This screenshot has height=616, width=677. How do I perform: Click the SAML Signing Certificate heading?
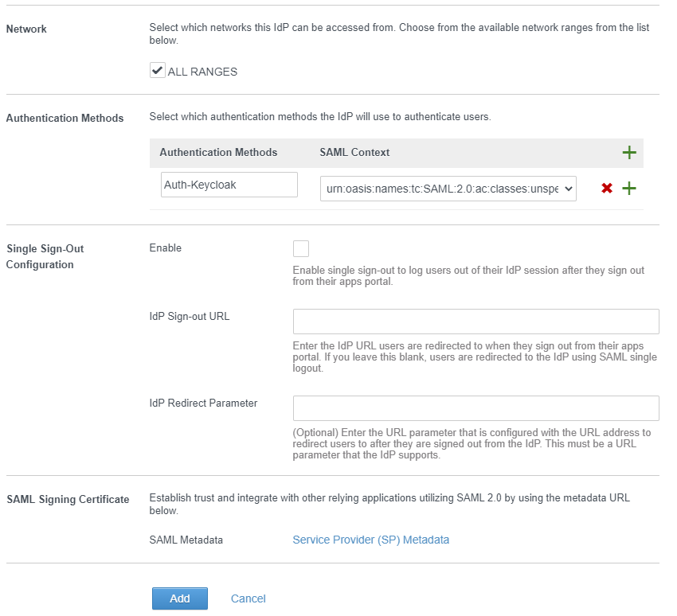68,499
